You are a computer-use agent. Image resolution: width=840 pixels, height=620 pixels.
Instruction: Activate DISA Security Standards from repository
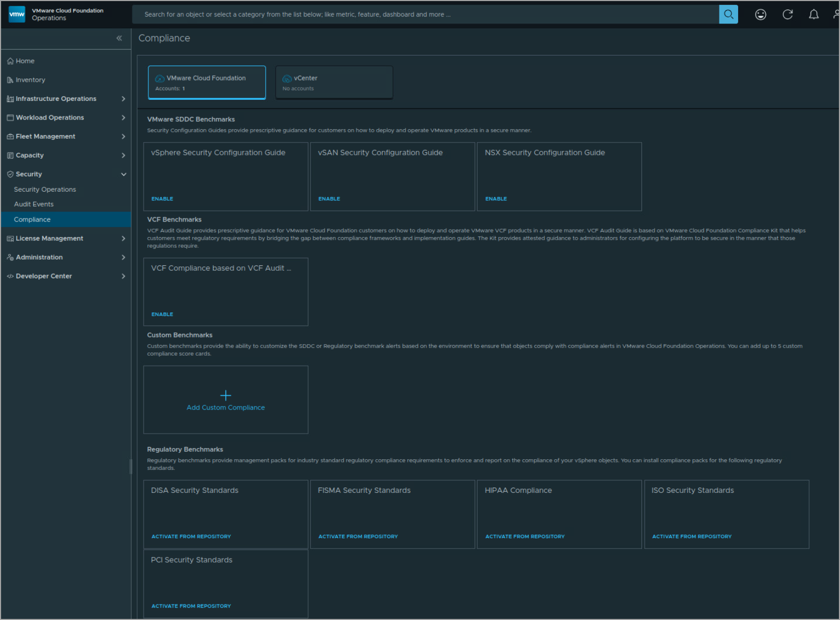tap(191, 537)
